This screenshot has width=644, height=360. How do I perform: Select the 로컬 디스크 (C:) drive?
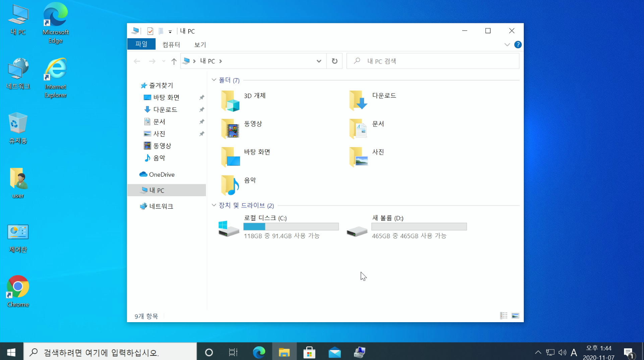pyautogui.click(x=278, y=227)
